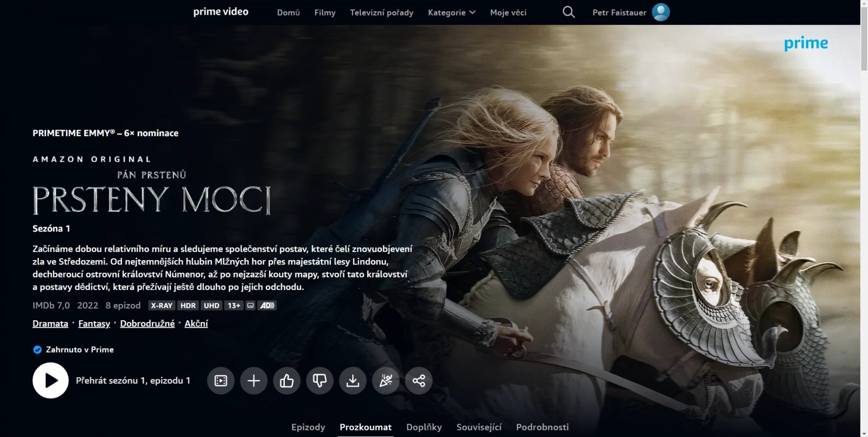The width and height of the screenshot is (868, 437).
Task: Click the subtitles badge icon
Action: coord(251,306)
